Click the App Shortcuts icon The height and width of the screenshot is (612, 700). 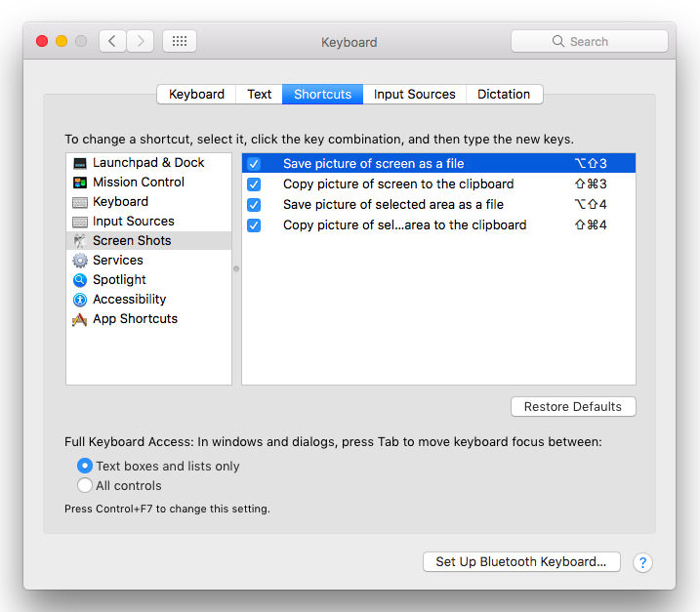coord(80,319)
